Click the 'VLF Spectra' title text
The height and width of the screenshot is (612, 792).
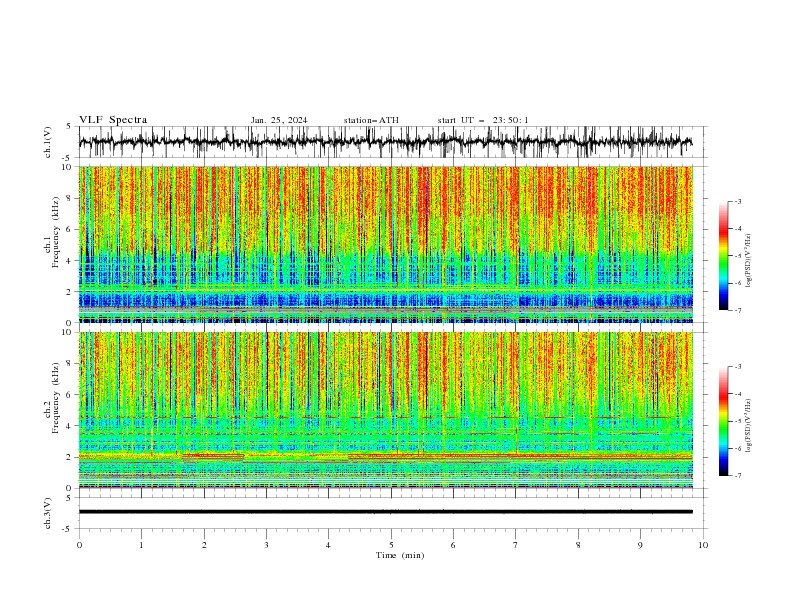(113, 120)
